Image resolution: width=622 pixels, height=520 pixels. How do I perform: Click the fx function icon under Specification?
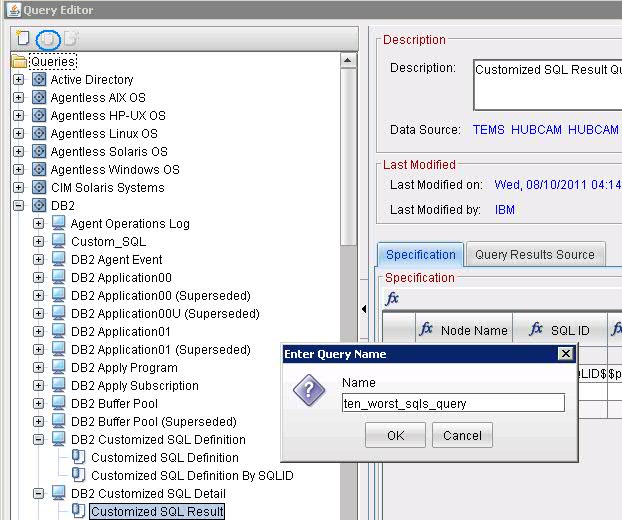coord(392,298)
